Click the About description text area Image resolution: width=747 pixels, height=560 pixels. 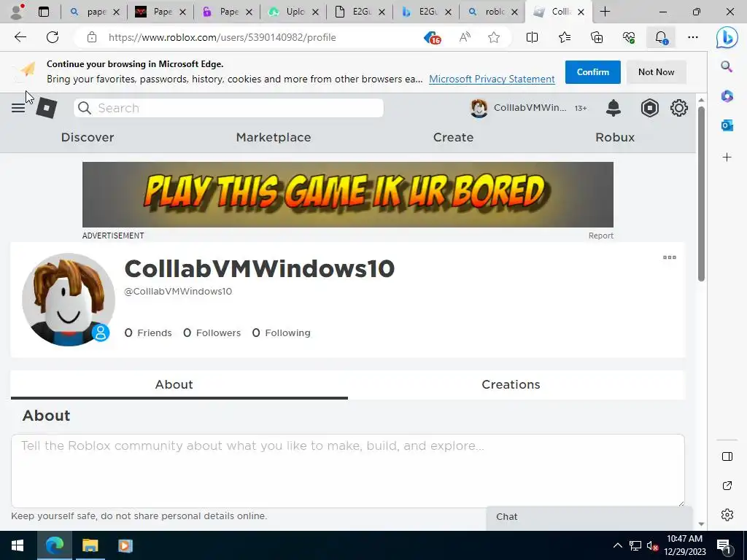348,470
